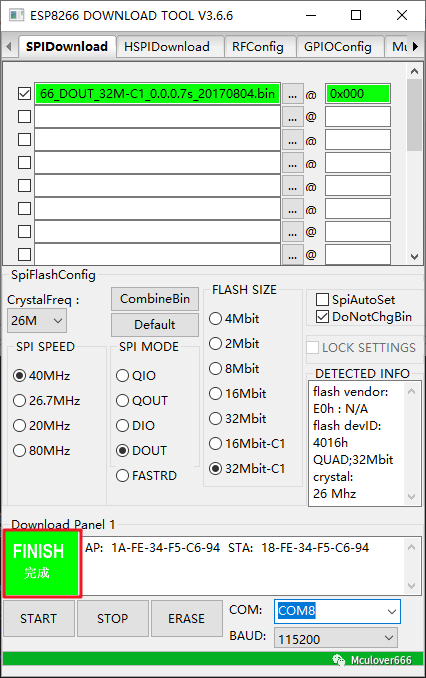Image resolution: width=426 pixels, height=678 pixels.
Task: Click the STOP button
Action: (113, 618)
